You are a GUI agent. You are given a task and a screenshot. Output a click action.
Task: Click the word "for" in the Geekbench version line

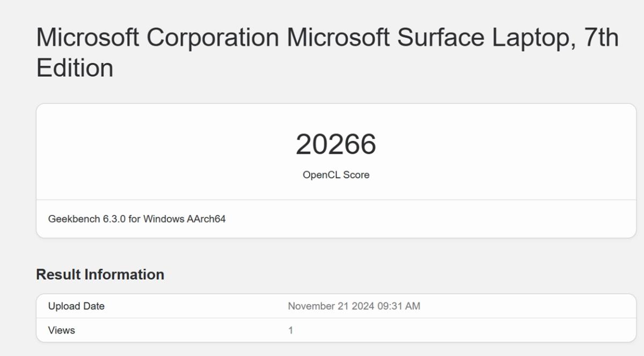coord(134,219)
